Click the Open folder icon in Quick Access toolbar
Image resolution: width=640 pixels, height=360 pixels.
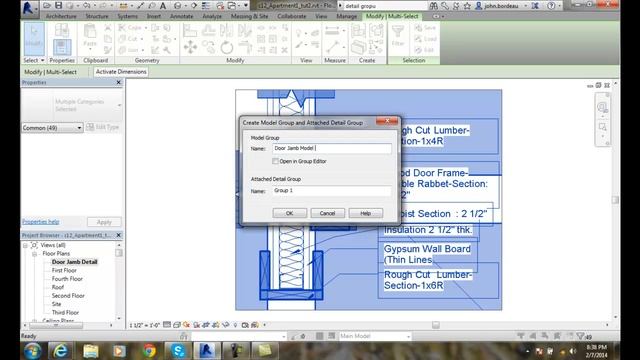tap(47, 6)
